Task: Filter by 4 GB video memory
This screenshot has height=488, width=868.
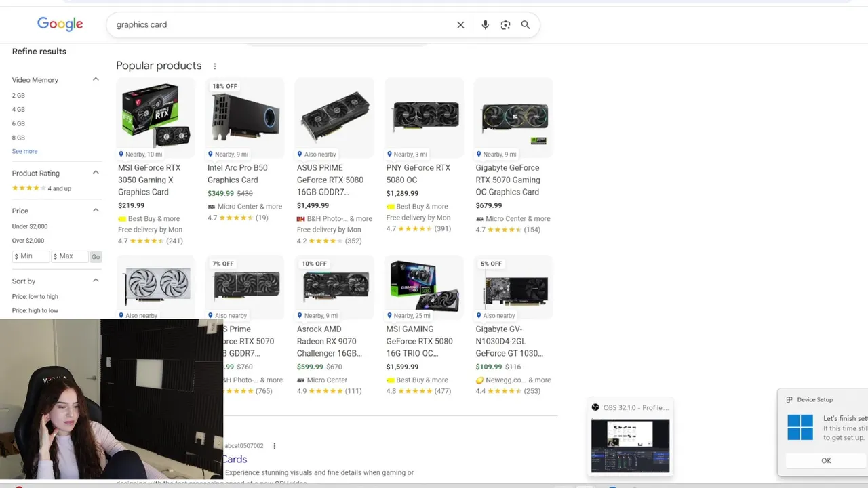Action: coord(18,110)
